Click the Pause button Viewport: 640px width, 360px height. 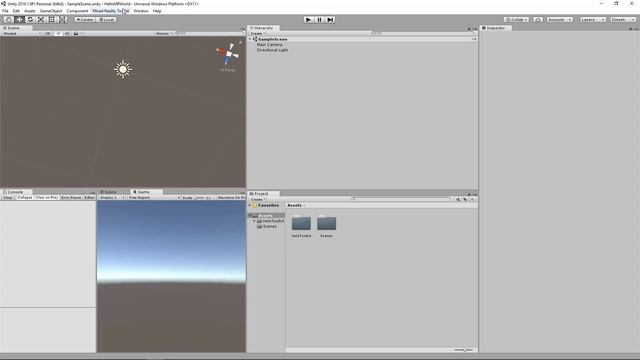320,20
